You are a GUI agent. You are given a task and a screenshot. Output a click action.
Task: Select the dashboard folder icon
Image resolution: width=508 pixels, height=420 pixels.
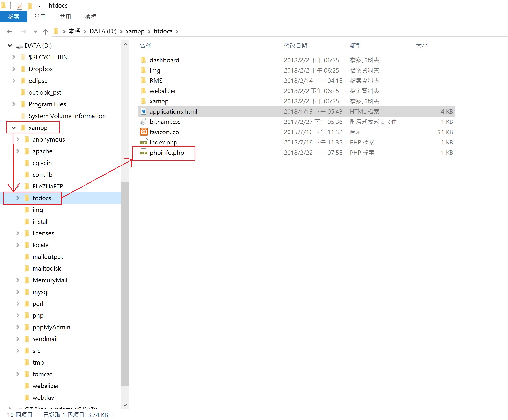click(144, 60)
